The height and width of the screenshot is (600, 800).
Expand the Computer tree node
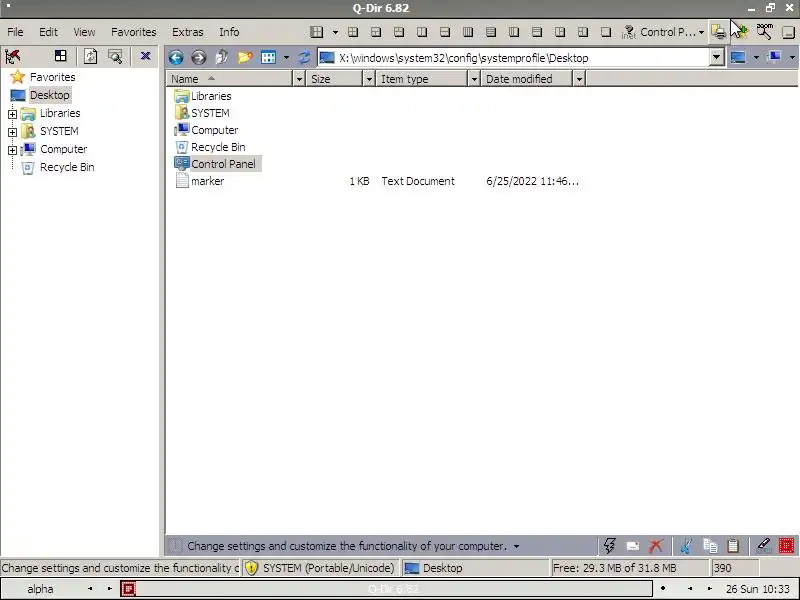(x=12, y=150)
